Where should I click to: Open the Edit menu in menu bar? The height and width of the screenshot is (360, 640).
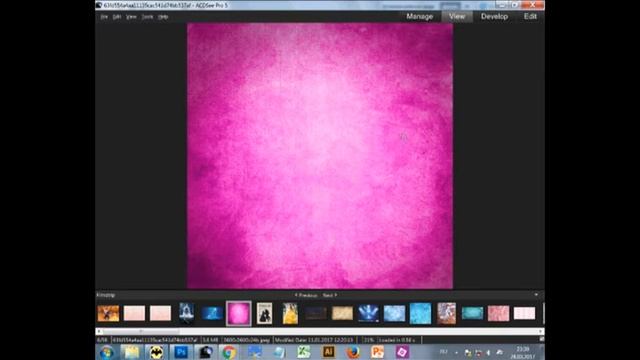[x=117, y=17]
